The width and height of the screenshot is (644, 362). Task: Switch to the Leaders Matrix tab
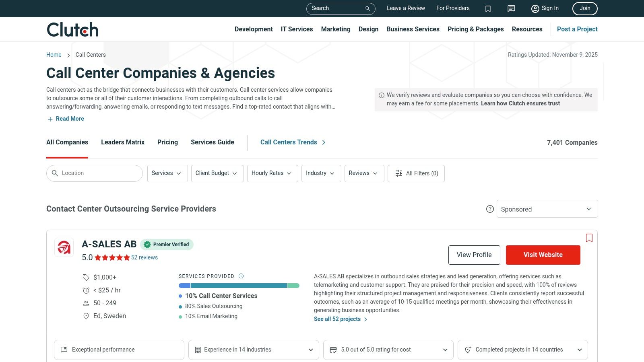[122, 142]
